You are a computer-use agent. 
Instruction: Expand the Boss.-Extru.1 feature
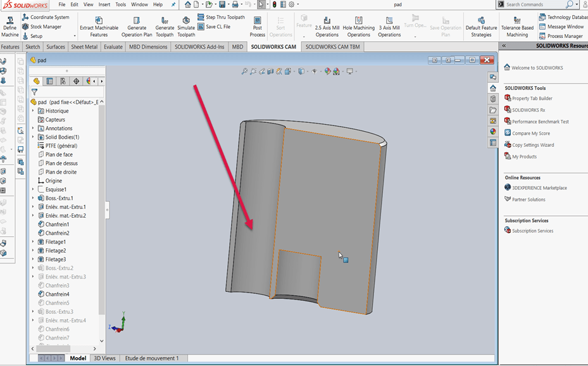(33, 198)
